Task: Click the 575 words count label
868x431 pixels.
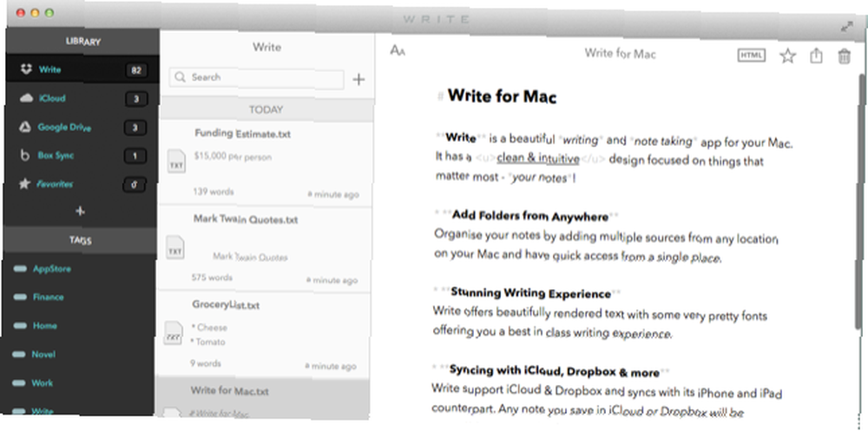Action: (212, 277)
